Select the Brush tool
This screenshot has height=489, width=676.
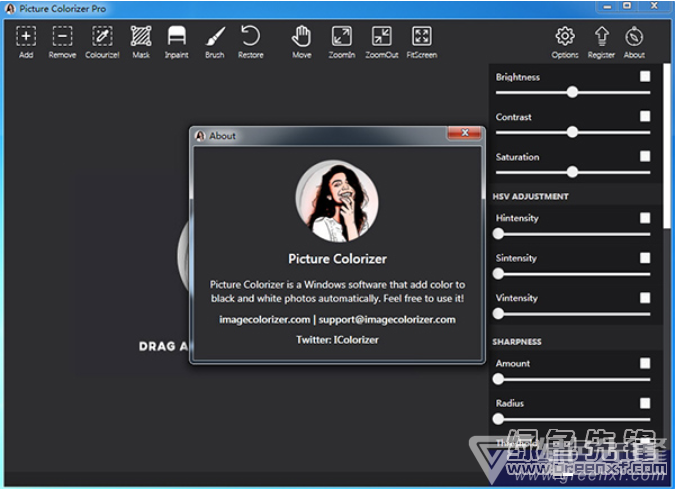pos(215,42)
